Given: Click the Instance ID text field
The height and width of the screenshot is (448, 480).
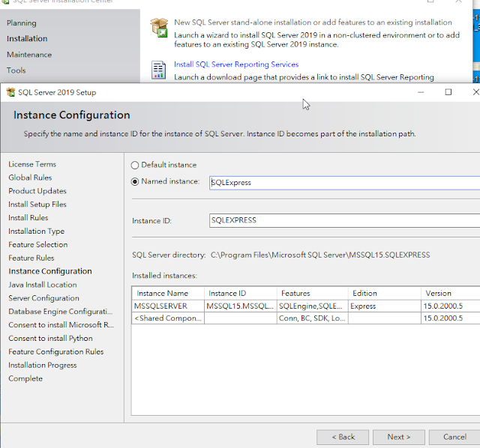Looking at the screenshot, I should click(x=345, y=220).
